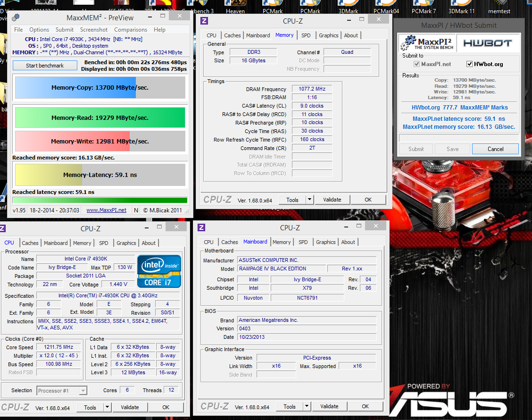Maximize the MaxxMEM² PreView window
Image resolution: width=532 pixels, height=420 pixels.
pos(163,16)
